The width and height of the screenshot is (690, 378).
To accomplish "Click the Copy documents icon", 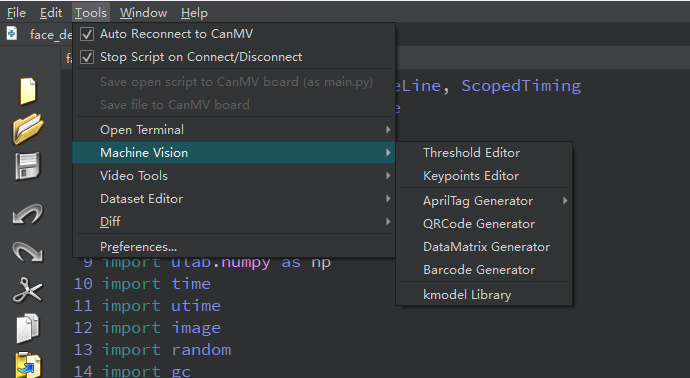I will tap(28, 328).
